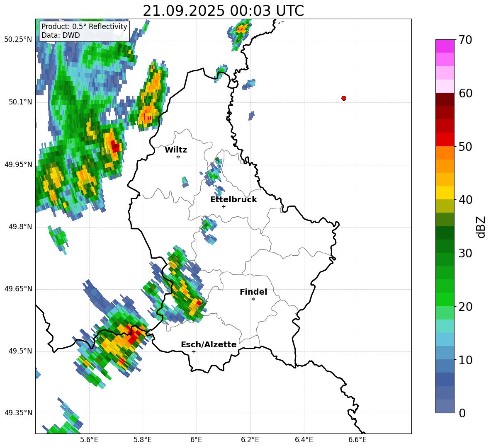This screenshot has width=491, height=448.
Task: Click the Ettelbruck station cross marker
Action: pos(224,206)
